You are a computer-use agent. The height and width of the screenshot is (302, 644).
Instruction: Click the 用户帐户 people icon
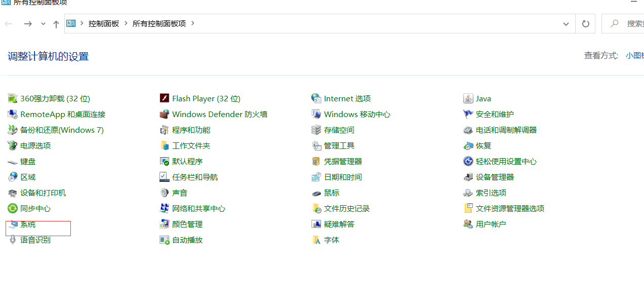point(468,224)
